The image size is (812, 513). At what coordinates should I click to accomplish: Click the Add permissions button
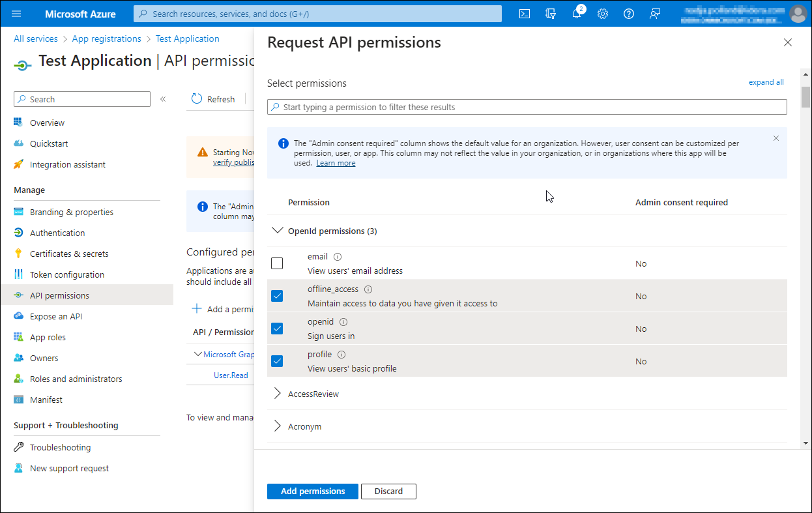pyautogui.click(x=313, y=491)
